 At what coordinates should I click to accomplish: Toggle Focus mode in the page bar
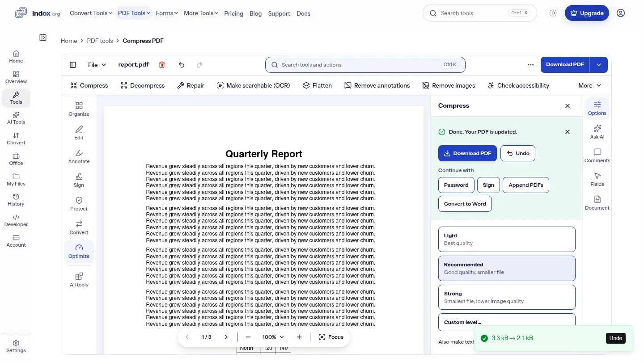331,337
